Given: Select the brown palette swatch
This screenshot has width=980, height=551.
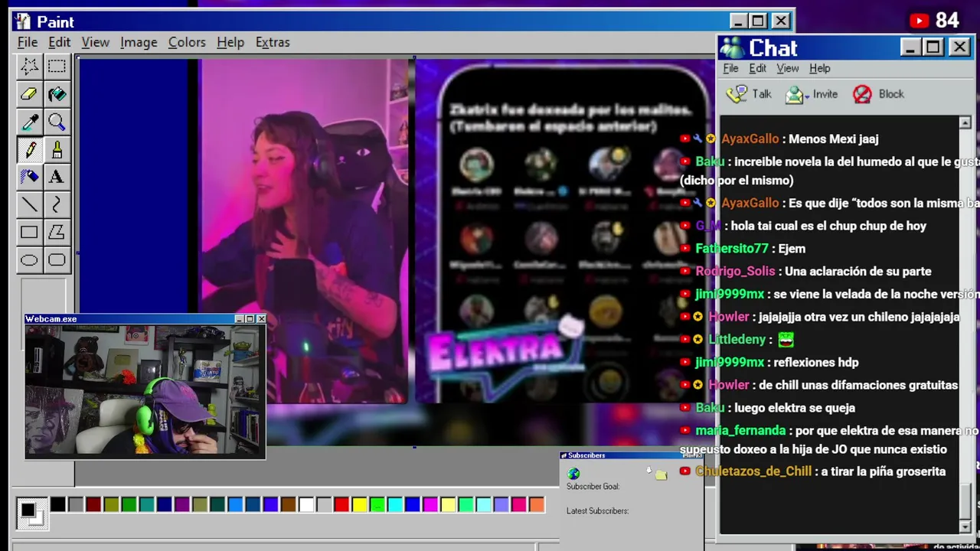Looking at the screenshot, I should (x=289, y=504).
